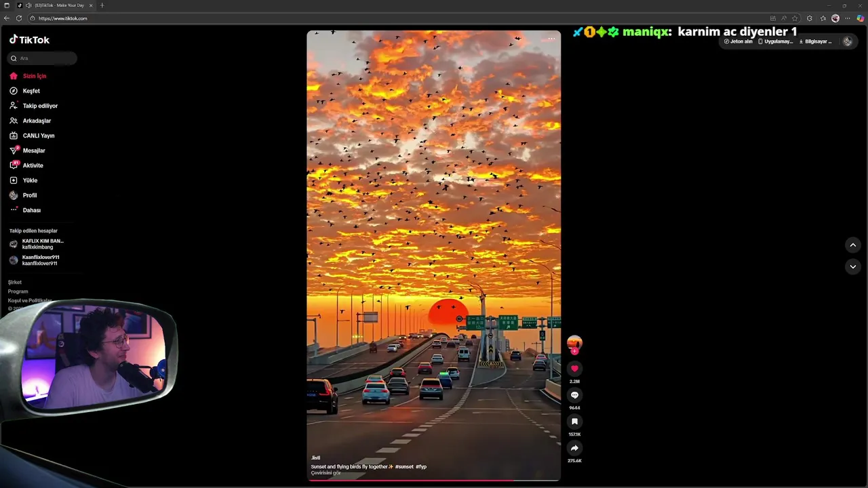Go to next video arrow
The image size is (868, 488).
point(853,267)
